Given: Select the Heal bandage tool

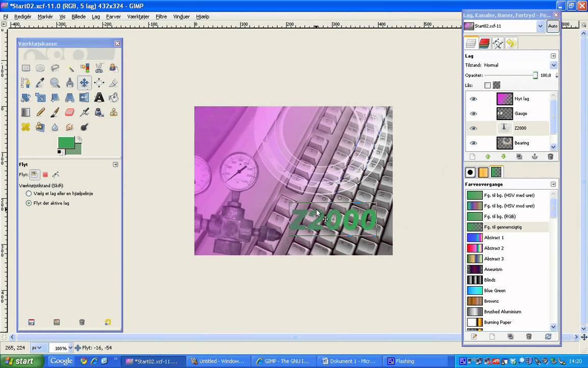Looking at the screenshot, I should tap(26, 127).
